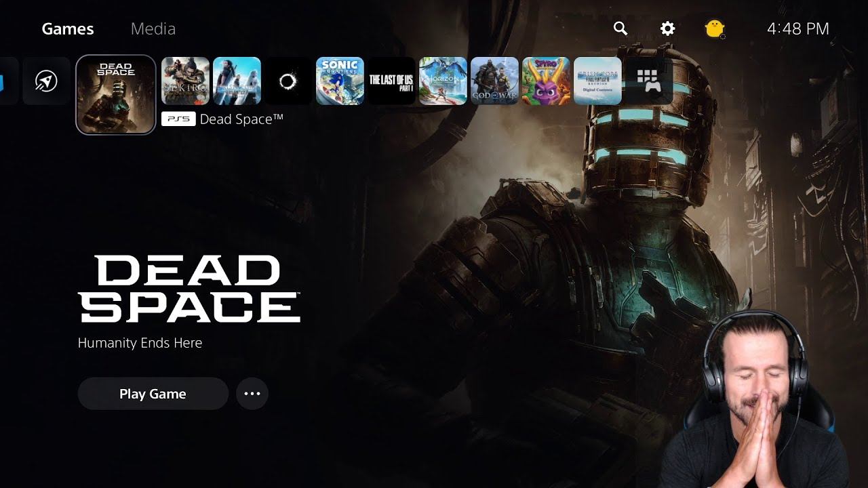868x488 pixels.
Task: Click the PS5 platform badge
Action: [178, 119]
